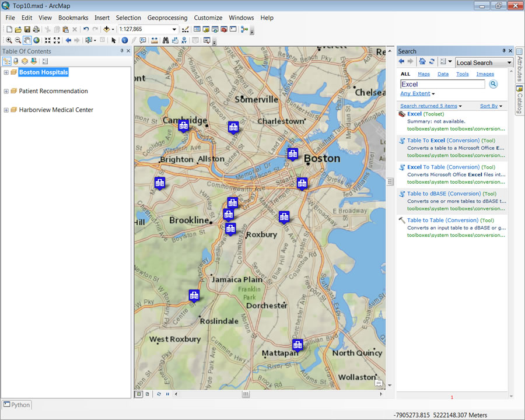Switch TOC to List By Source

(x=16, y=61)
